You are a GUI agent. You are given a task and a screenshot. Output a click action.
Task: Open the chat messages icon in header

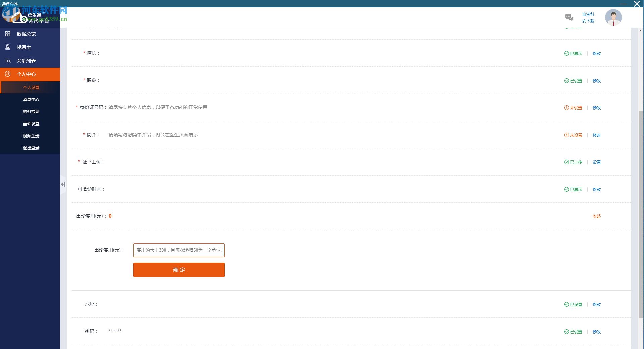click(x=569, y=17)
